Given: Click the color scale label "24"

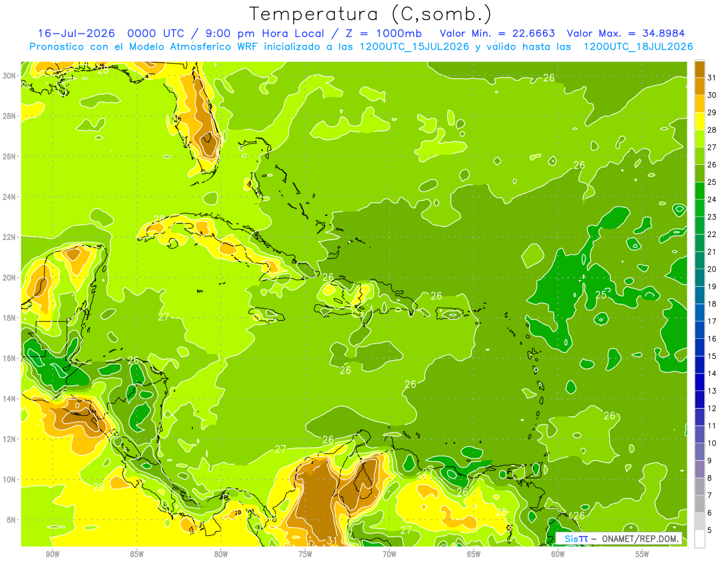Looking at the screenshot, I should pyautogui.click(x=712, y=199).
